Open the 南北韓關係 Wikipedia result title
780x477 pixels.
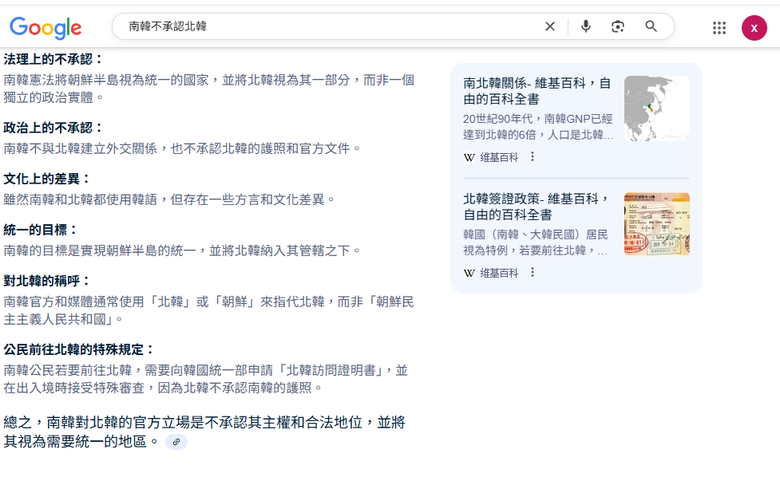click(537, 91)
